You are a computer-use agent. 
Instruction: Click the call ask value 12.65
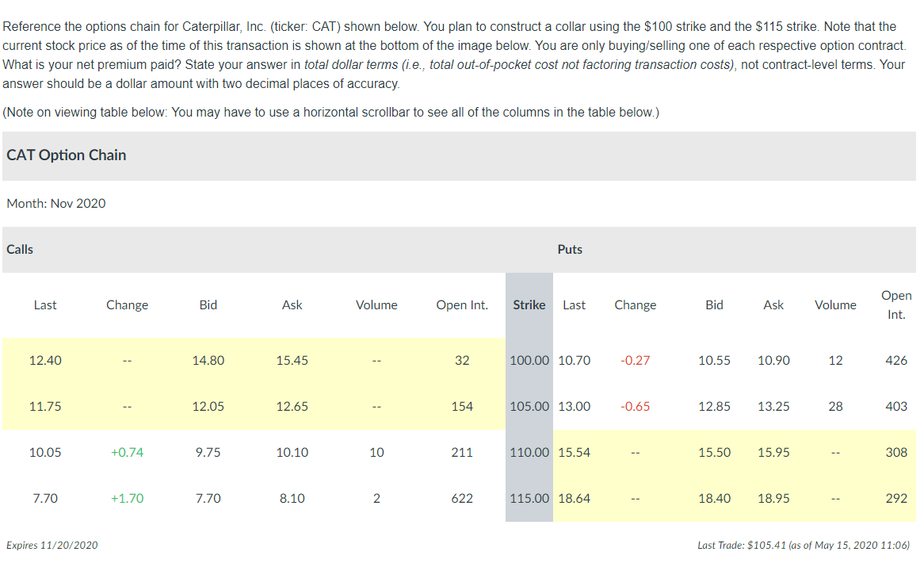point(292,406)
